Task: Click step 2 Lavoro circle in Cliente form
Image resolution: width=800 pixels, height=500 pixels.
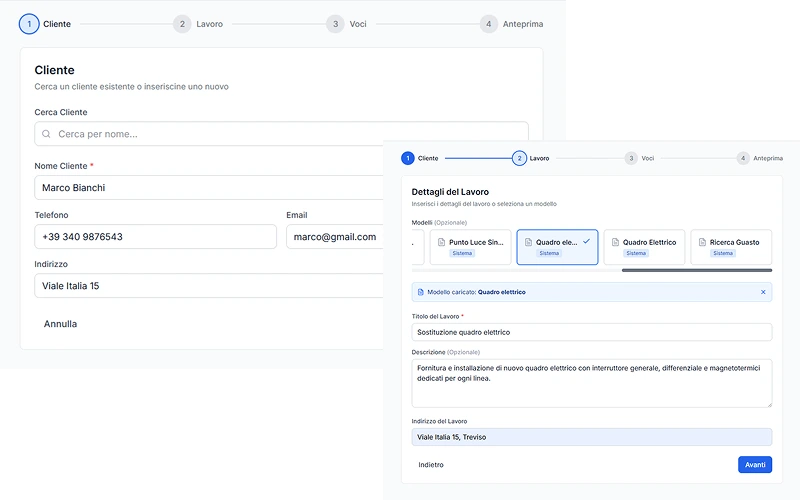Action: point(181,24)
